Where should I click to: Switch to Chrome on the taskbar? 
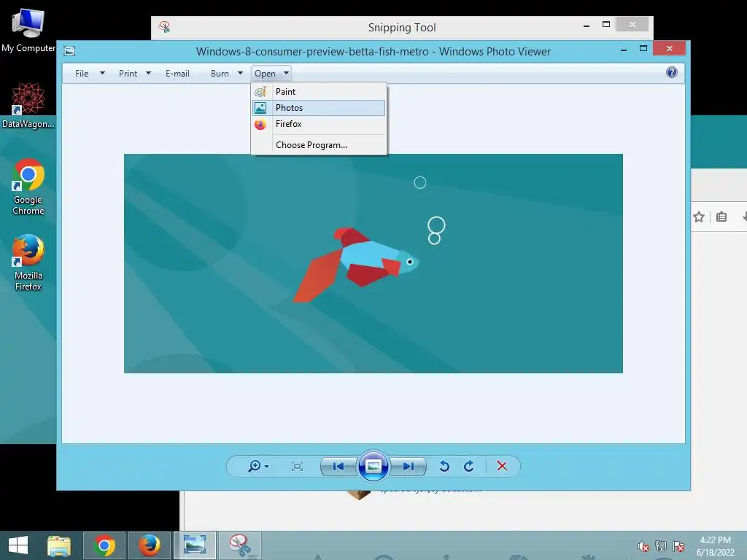(x=104, y=545)
